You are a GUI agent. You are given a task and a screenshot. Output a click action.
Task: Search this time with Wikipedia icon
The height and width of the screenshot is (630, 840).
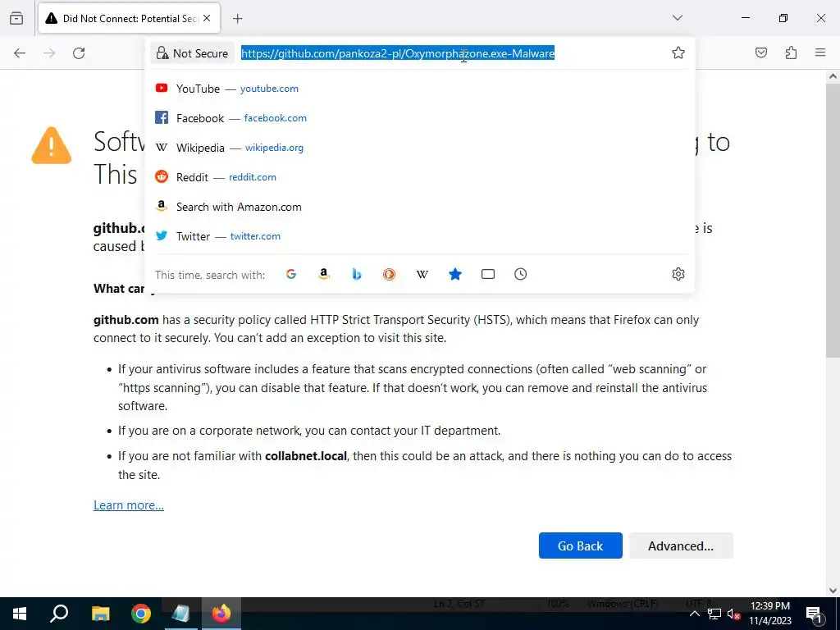point(422,274)
